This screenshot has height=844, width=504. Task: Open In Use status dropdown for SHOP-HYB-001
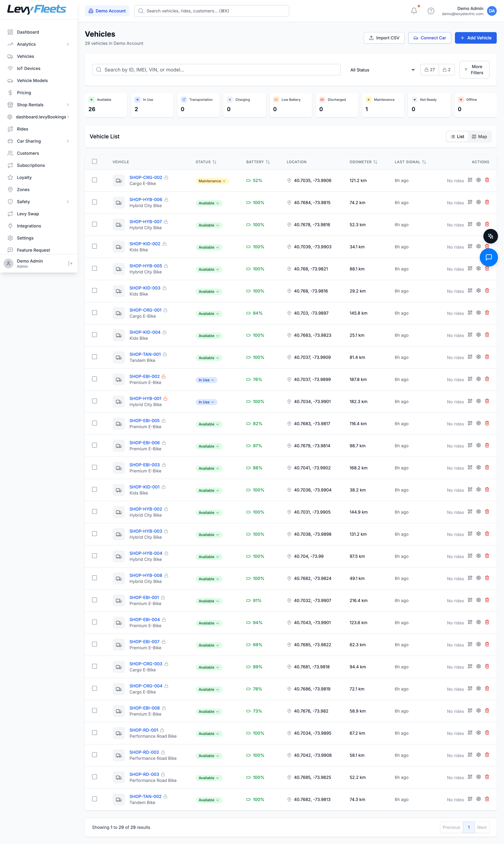click(x=206, y=402)
